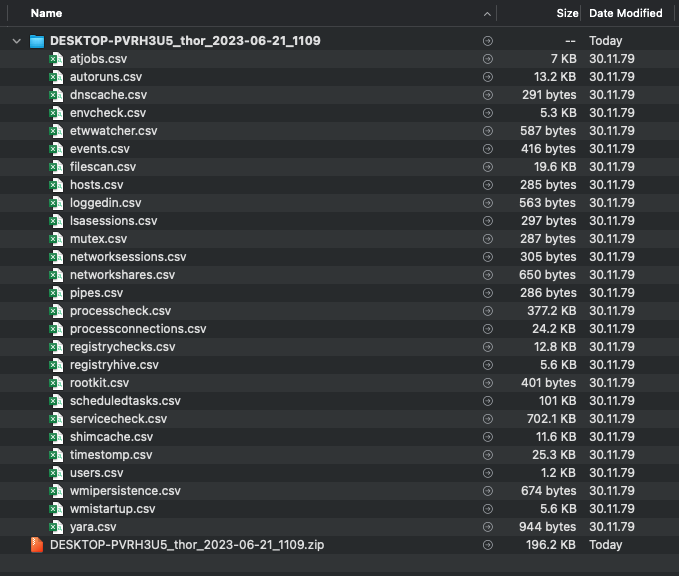Click the status icon beside processcheck.csv

pos(487,311)
